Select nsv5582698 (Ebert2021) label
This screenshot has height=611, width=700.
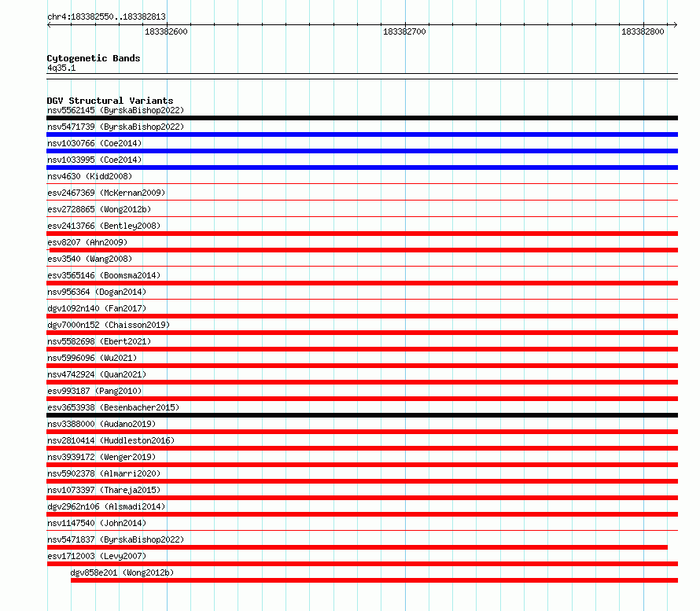99,341
